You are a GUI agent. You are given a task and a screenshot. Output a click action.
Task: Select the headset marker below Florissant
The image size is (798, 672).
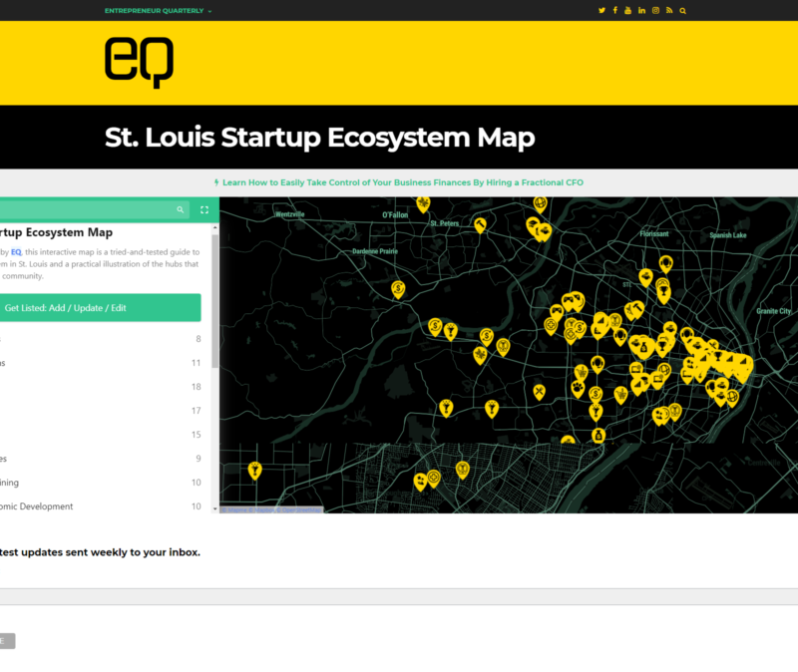click(x=665, y=264)
